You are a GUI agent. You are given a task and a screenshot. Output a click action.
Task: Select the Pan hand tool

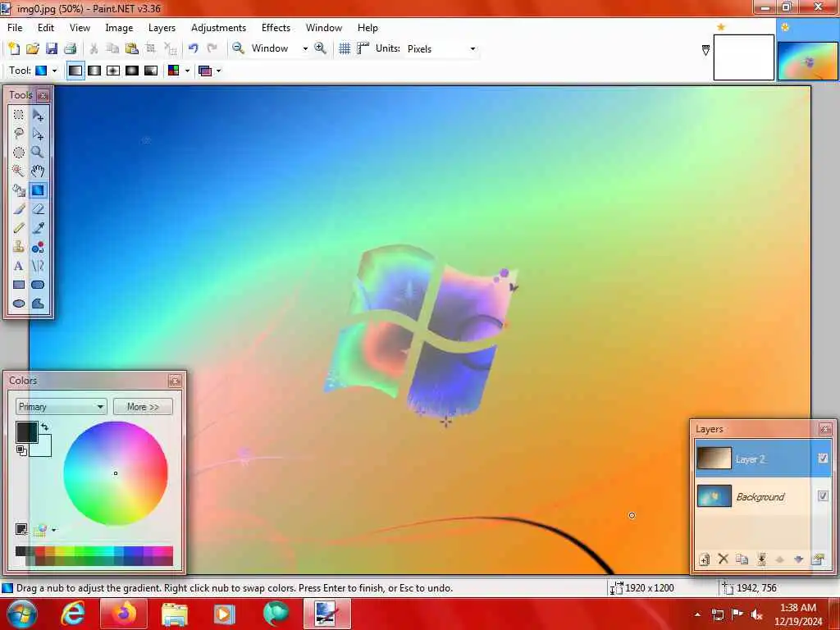click(x=38, y=171)
